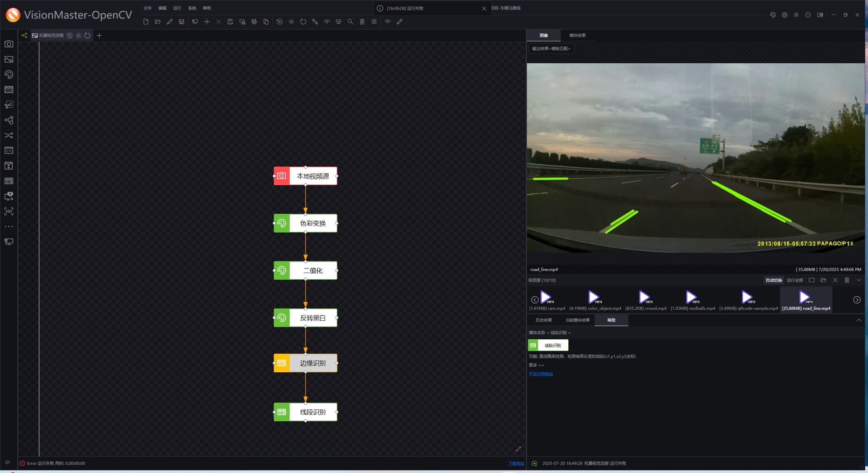Toggle the 自动切换 auto-switch button
The width and height of the screenshot is (868, 473).
tap(774, 280)
